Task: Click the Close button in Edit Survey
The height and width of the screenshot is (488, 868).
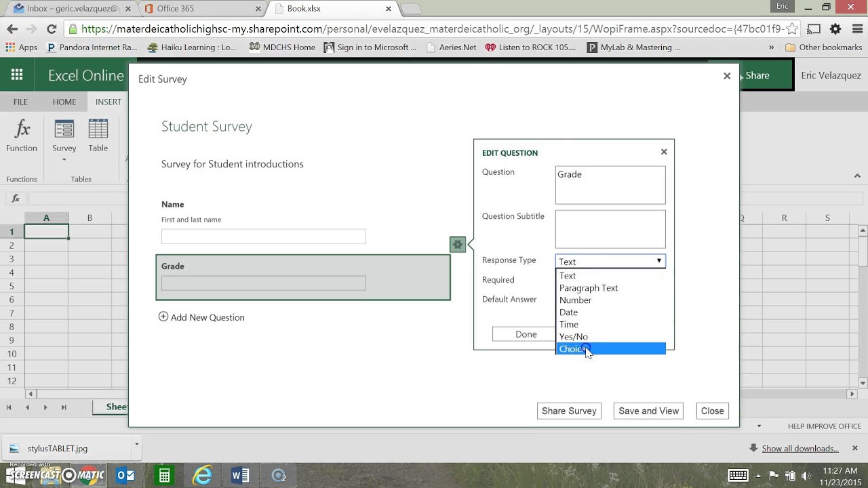Action: [x=712, y=411]
